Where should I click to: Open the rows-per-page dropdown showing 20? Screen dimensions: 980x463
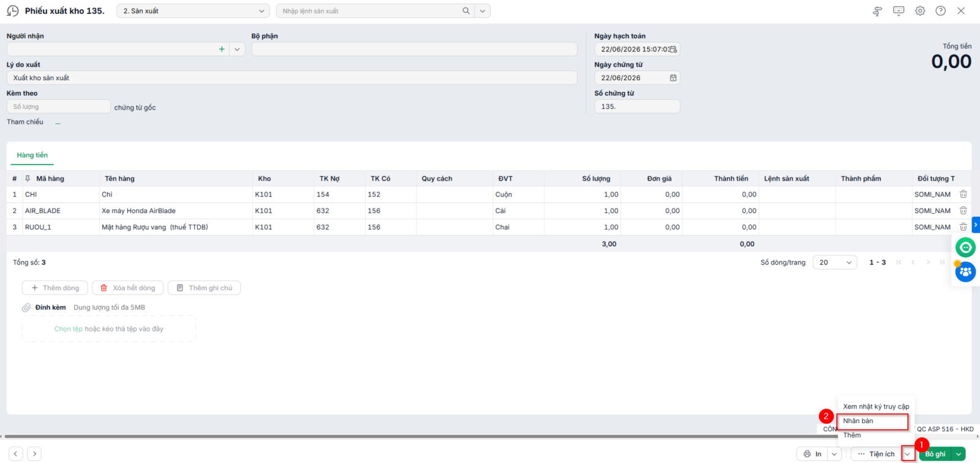[x=835, y=262]
